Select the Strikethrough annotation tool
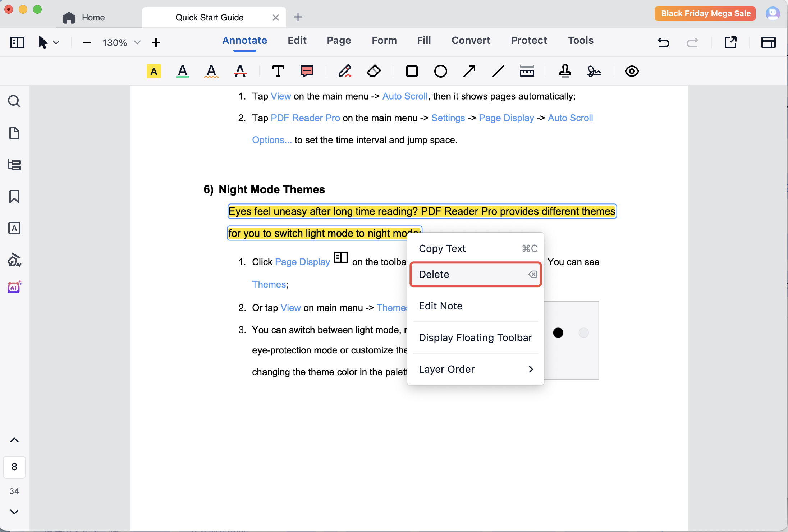Screen dimensions: 788x532 (240, 71)
